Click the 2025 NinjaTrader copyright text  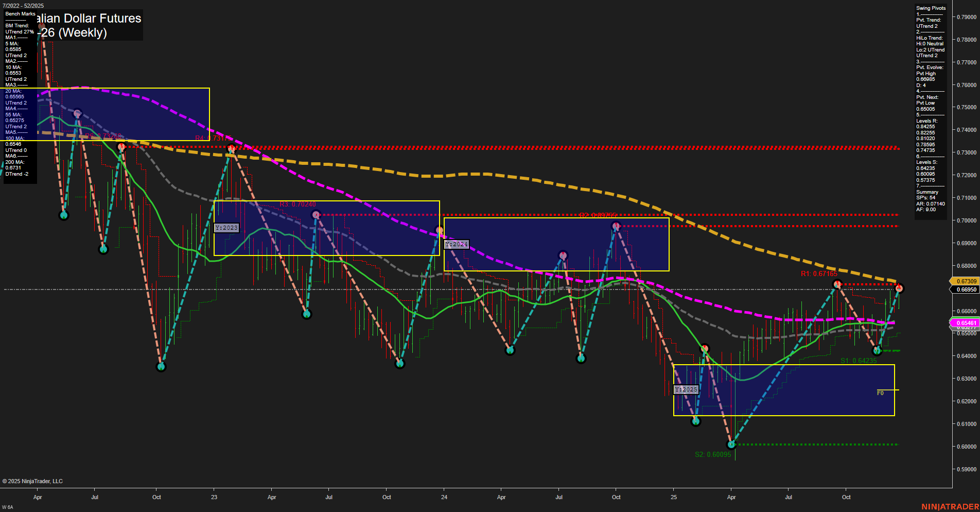[x=32, y=481]
